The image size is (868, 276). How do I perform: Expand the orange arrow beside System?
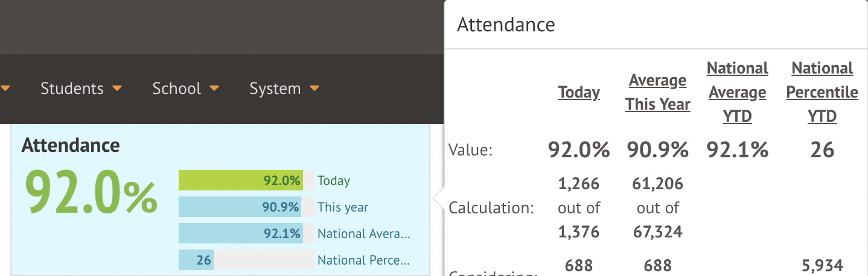coord(314,89)
